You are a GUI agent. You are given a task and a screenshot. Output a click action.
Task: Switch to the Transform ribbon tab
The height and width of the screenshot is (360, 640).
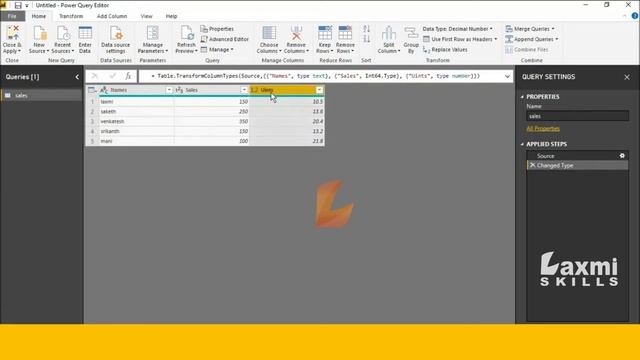[71, 16]
